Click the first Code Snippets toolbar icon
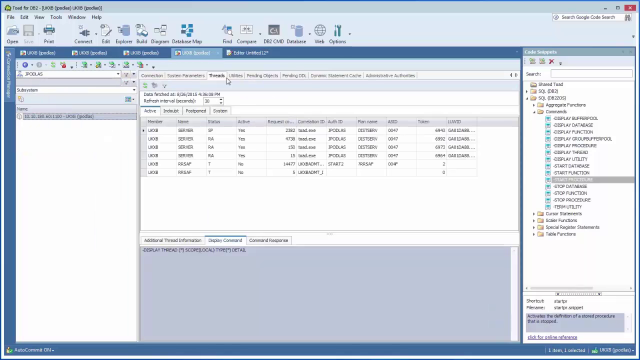The height and width of the screenshot is (360, 640). (x=532, y=61)
